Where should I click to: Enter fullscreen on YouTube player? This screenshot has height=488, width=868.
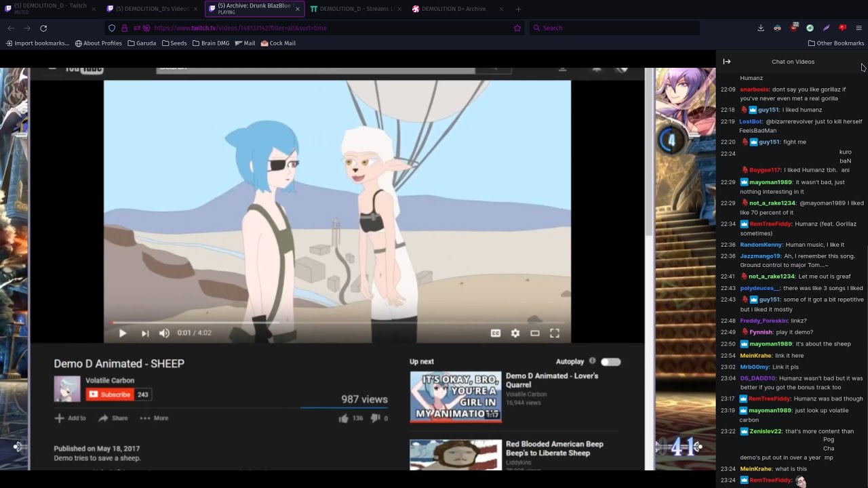tap(554, 333)
